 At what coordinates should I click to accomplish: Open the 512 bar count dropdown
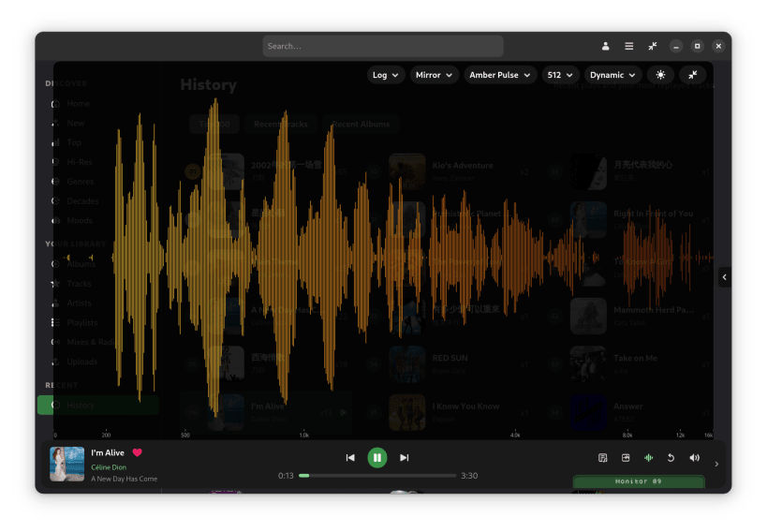click(x=560, y=75)
